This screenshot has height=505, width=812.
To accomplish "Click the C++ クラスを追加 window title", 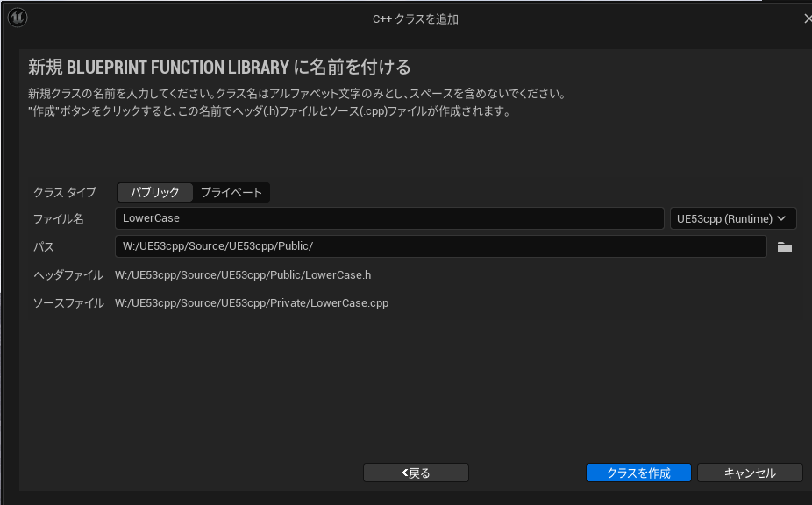I will click(x=416, y=19).
